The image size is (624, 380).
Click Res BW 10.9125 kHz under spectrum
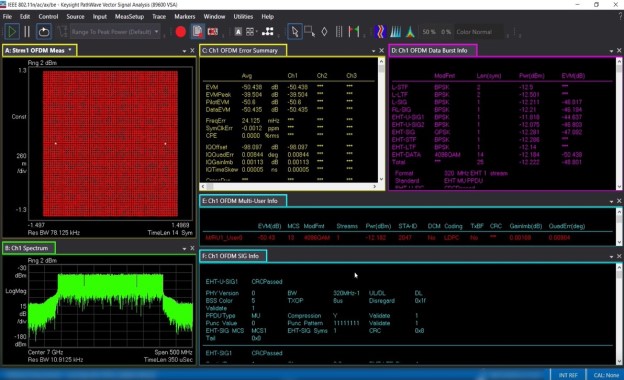55,360
